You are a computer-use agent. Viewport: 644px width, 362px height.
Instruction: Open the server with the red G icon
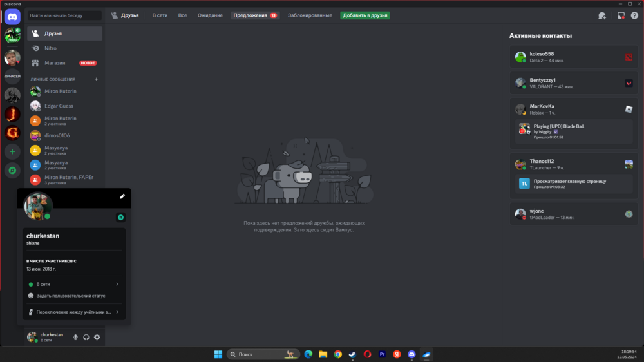tap(12, 133)
